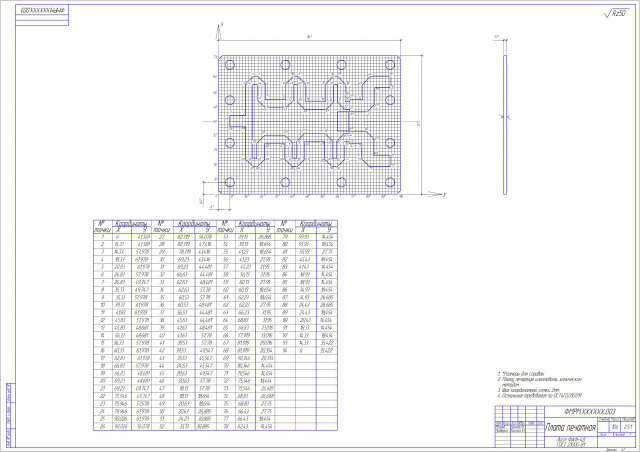Click point number 26 in the coordinates table
The image size is (640, 452).
(102, 427)
